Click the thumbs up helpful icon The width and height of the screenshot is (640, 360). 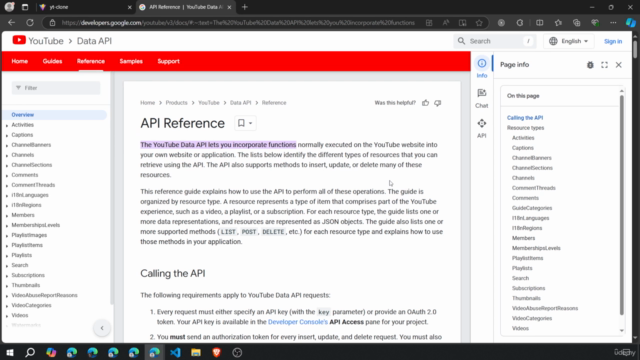tap(425, 103)
